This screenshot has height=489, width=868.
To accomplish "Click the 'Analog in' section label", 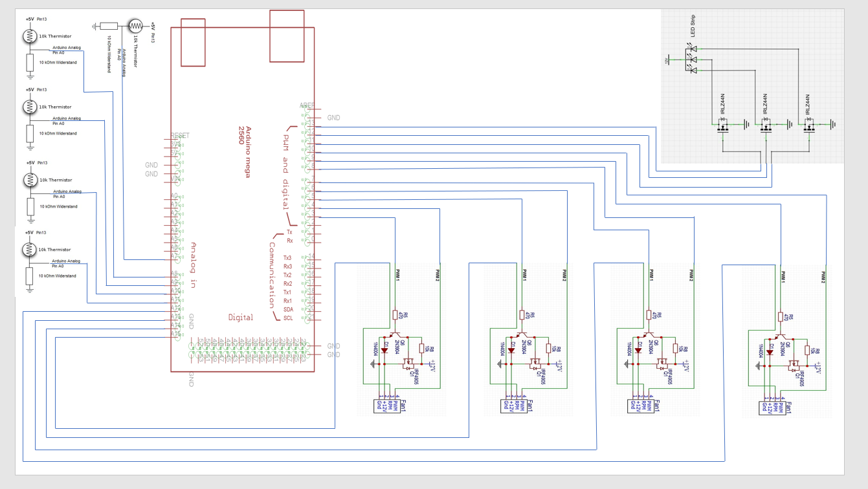I will 193,265.
